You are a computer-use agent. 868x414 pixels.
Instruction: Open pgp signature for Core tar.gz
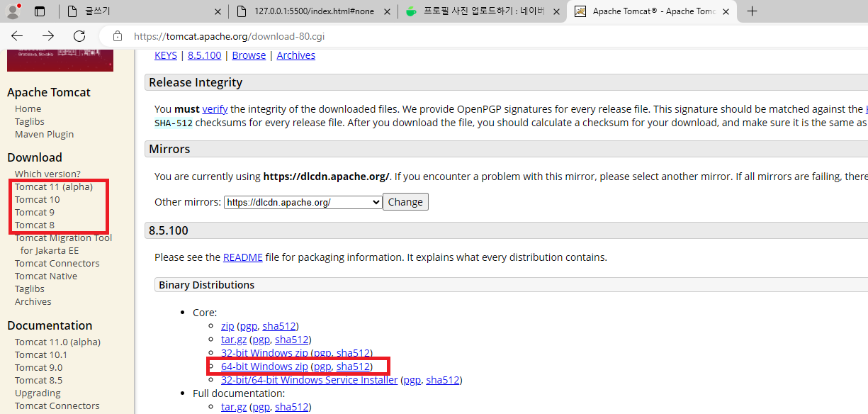click(x=261, y=340)
